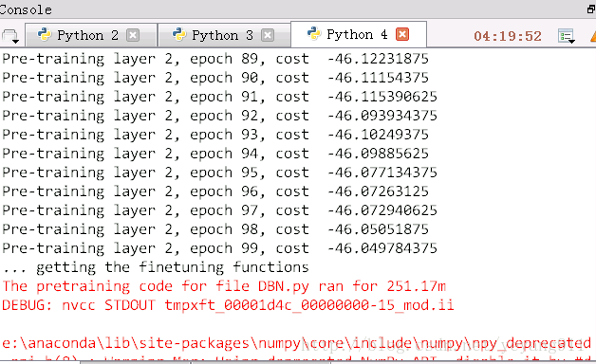Click the elapsed time 04:19:52 display
596x364 pixels.
[508, 36]
